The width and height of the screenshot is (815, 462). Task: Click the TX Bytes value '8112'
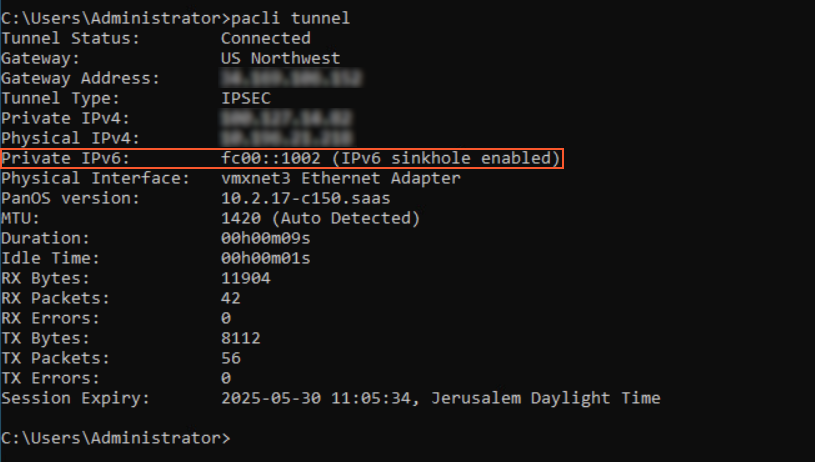pos(240,338)
